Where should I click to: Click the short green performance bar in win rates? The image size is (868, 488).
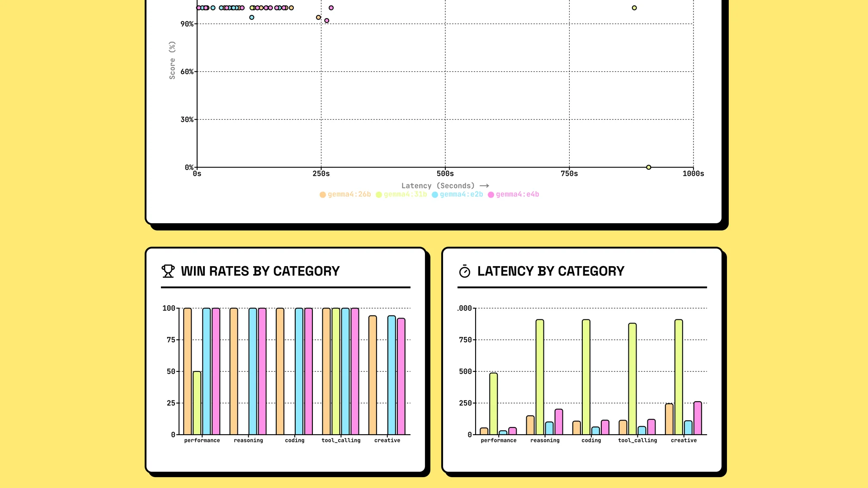[x=197, y=403]
